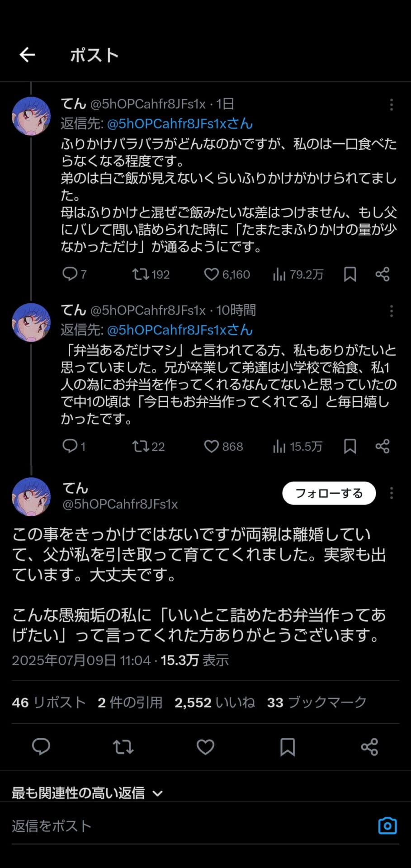Bookmark the reply with 79.2万 views
This screenshot has width=411, height=868.
click(350, 274)
